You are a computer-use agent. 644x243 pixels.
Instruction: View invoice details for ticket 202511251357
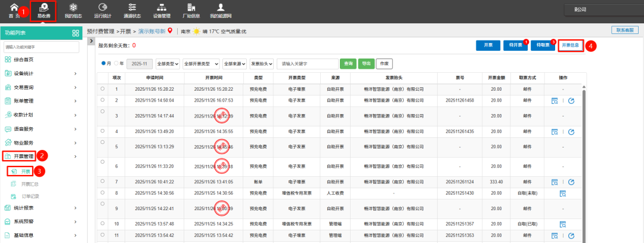(563, 224)
